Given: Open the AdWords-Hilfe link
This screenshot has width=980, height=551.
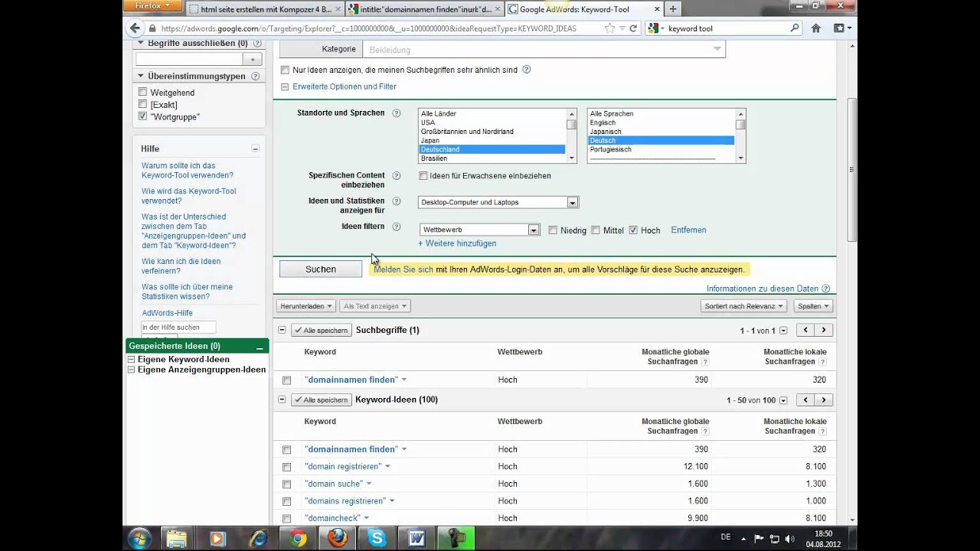Looking at the screenshot, I should [x=167, y=313].
